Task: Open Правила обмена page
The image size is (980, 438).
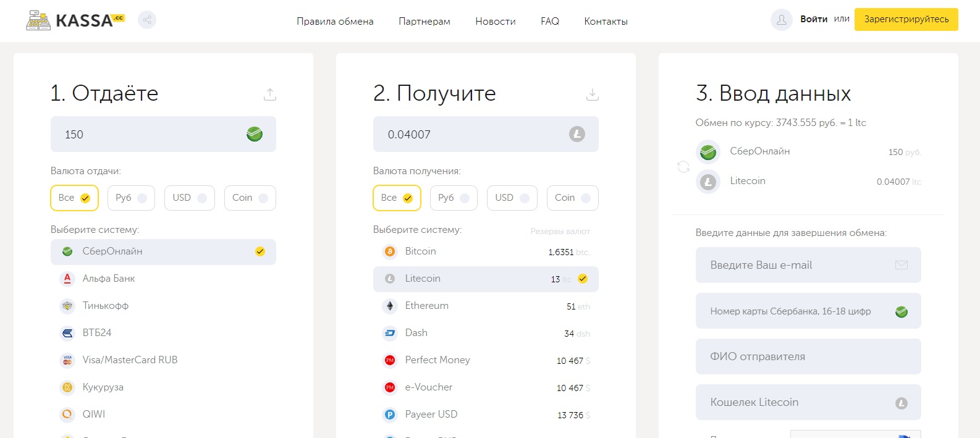Action: (335, 21)
